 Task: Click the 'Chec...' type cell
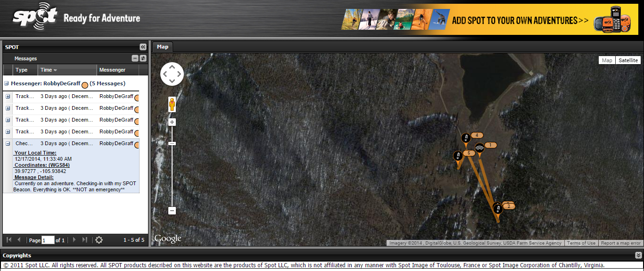tap(25, 143)
